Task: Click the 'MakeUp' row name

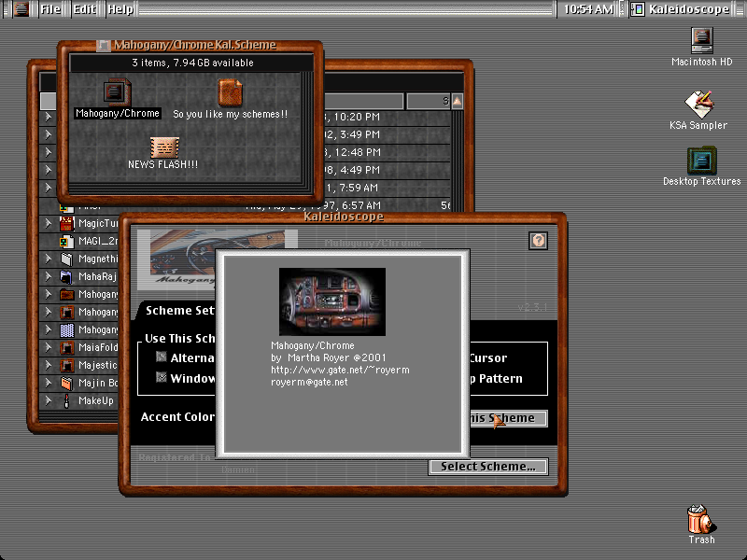Action: 96,400
